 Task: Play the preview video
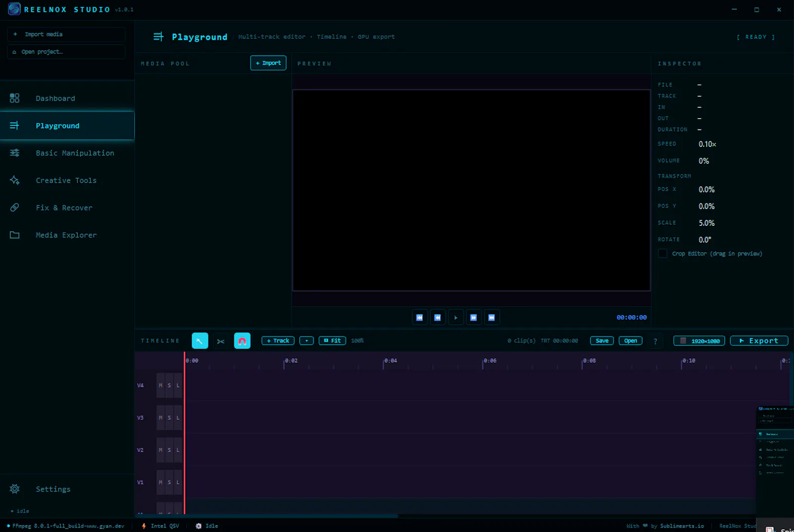click(x=456, y=318)
